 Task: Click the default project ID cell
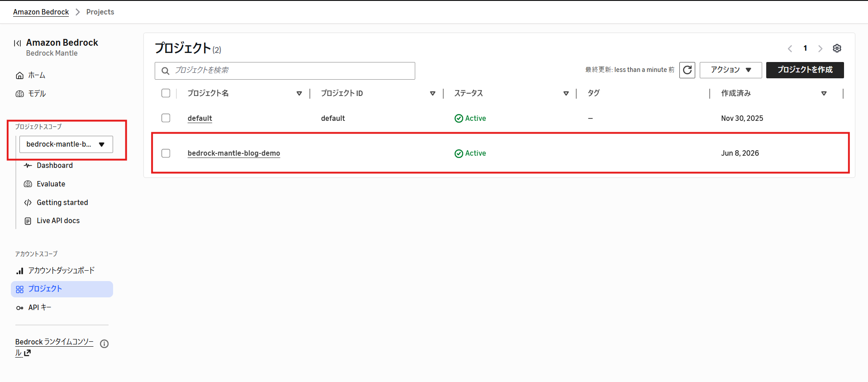333,119
